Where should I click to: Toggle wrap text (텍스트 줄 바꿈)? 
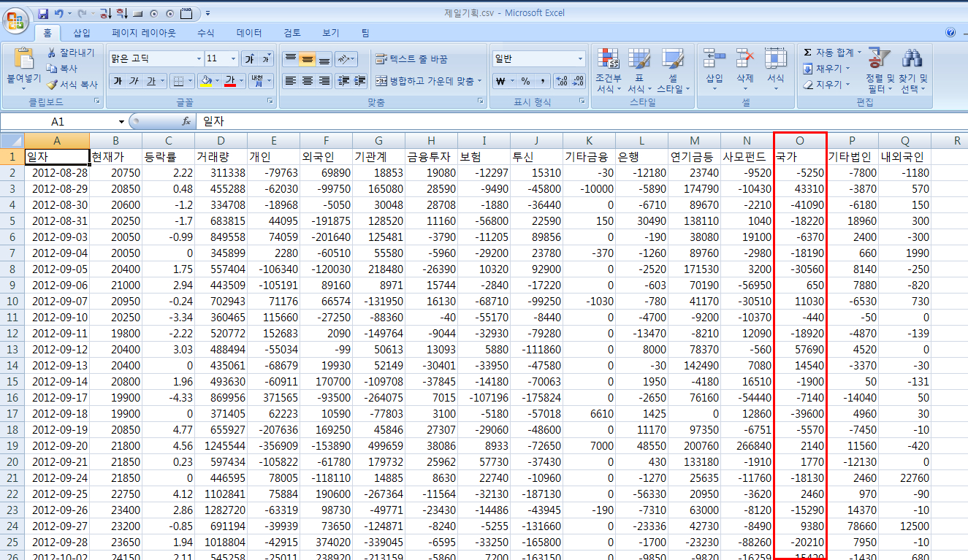click(x=411, y=59)
